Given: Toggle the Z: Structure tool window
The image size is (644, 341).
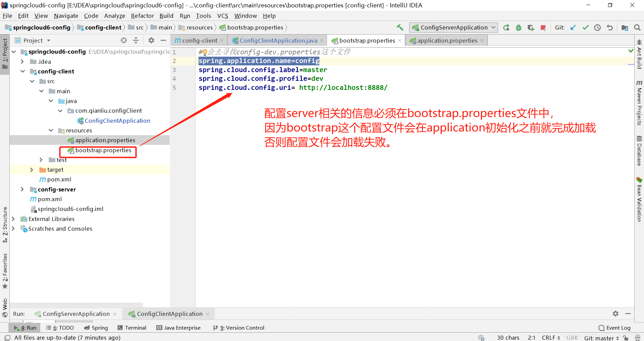Looking at the screenshot, I should coord(5,225).
